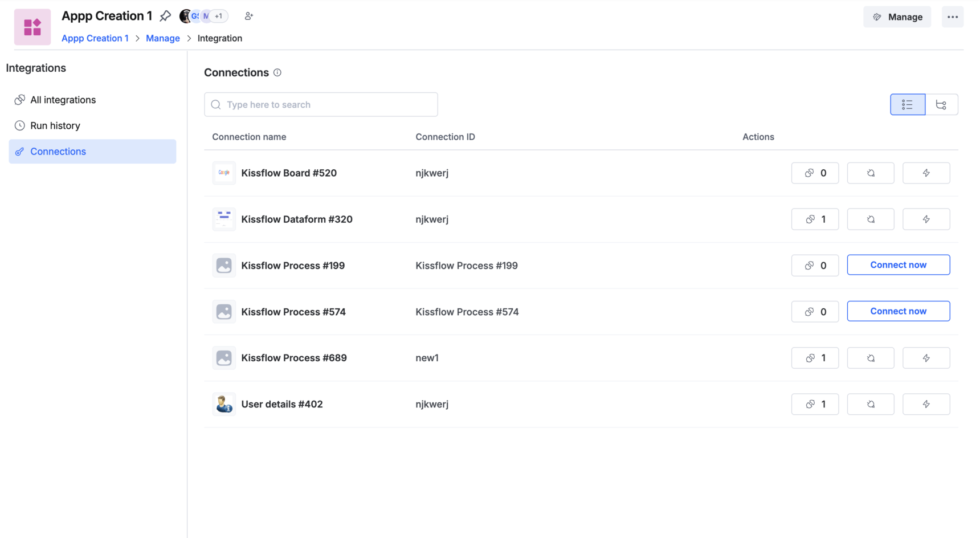The image size is (980, 538).
Task: Open linked count for Kissflow Process #574
Action: click(815, 312)
